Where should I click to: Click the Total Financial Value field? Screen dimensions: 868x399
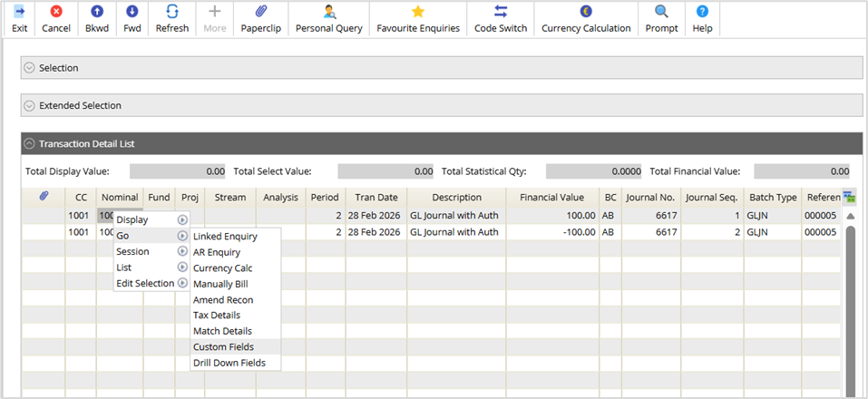click(802, 171)
